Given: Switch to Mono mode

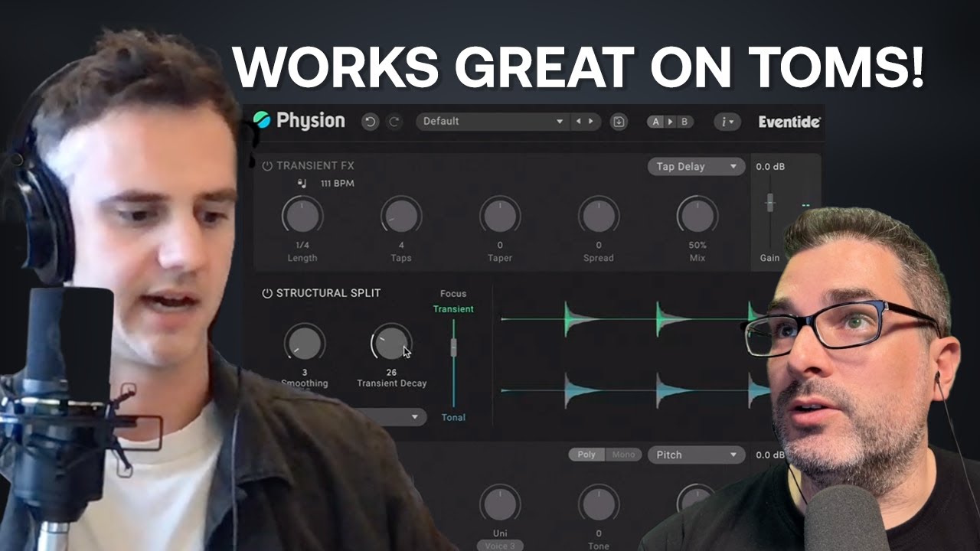Looking at the screenshot, I should pyautogui.click(x=623, y=455).
